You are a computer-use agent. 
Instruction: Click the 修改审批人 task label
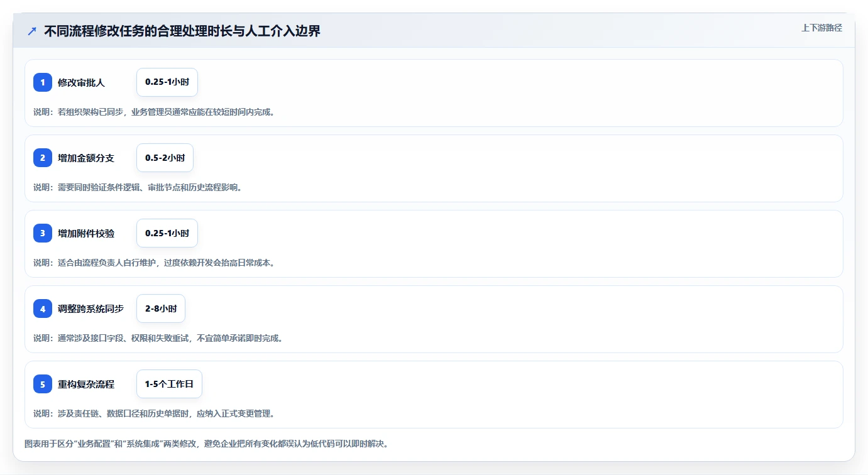click(x=81, y=82)
